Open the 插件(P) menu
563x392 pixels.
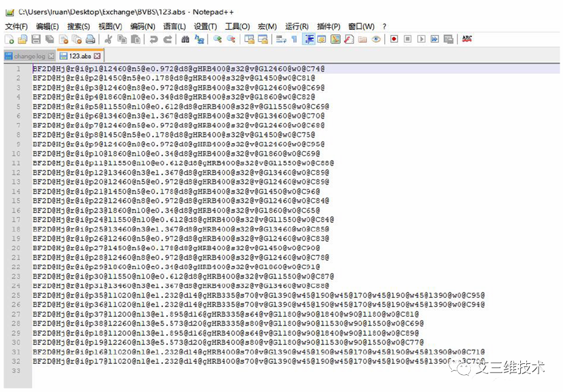tap(329, 27)
